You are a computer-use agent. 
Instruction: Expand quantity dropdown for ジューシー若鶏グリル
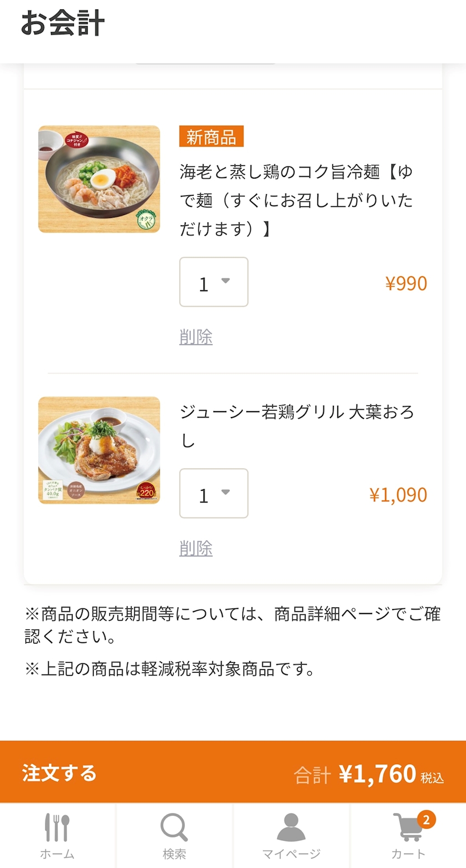pyautogui.click(x=214, y=493)
